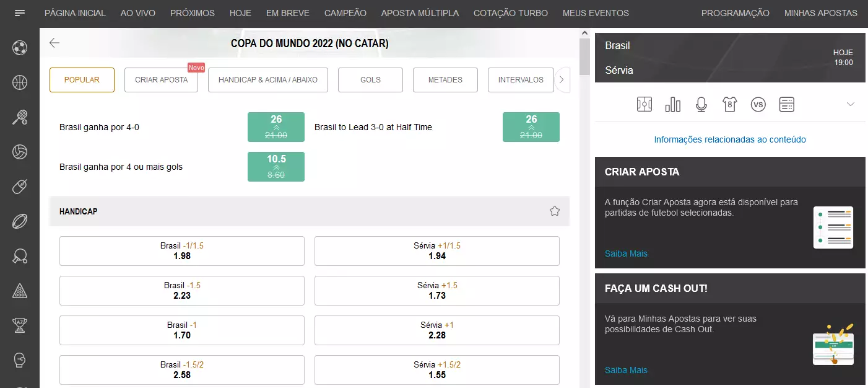Open the tennis racket sport icon
This screenshot has height=388, width=868.
coord(20,117)
